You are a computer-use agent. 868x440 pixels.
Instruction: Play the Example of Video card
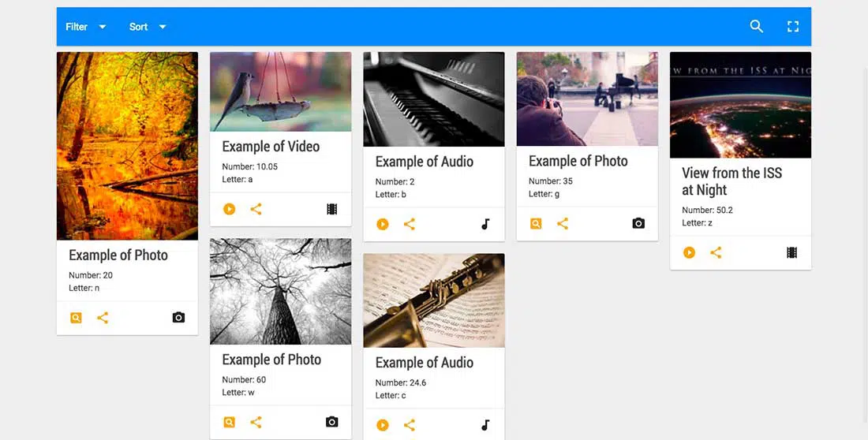pos(230,209)
